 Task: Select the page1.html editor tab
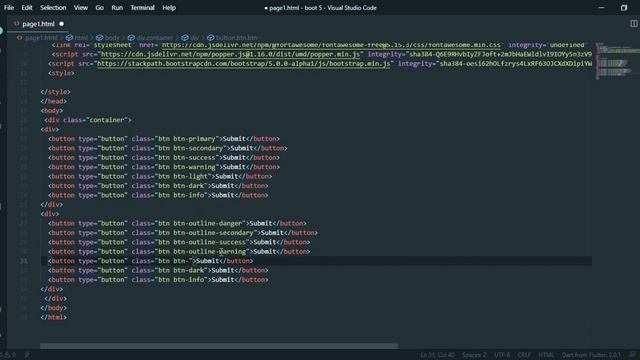[x=38, y=24]
